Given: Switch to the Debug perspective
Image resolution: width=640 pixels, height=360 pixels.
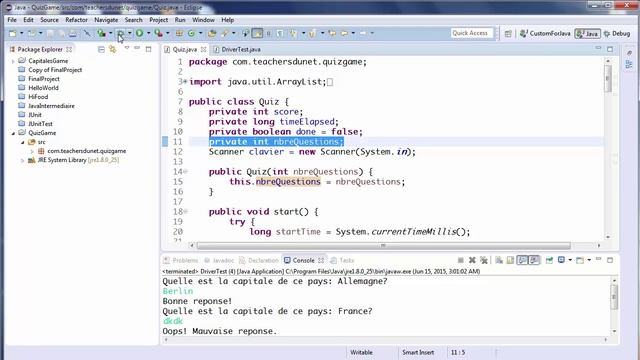Looking at the screenshot, I should [617, 33].
